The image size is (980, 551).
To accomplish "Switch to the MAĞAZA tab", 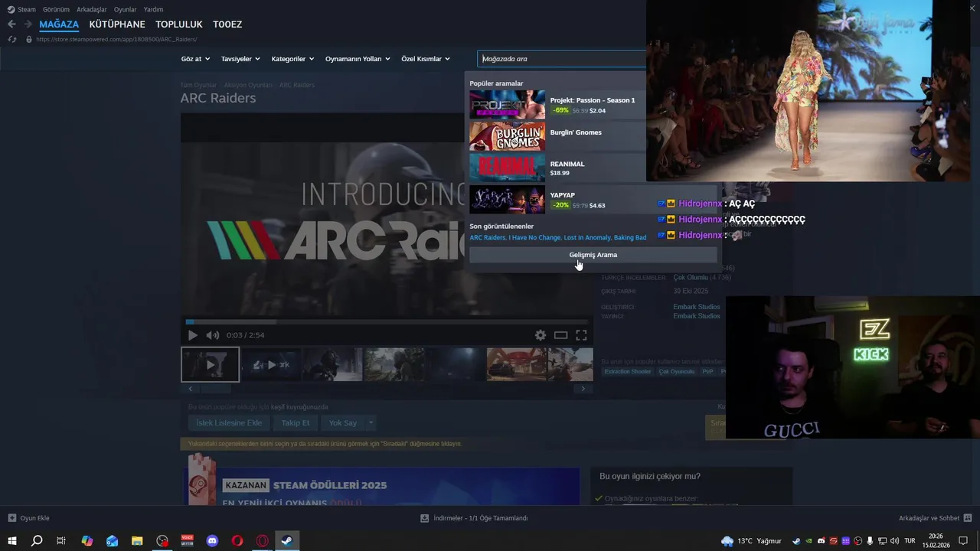I will [x=59, y=24].
